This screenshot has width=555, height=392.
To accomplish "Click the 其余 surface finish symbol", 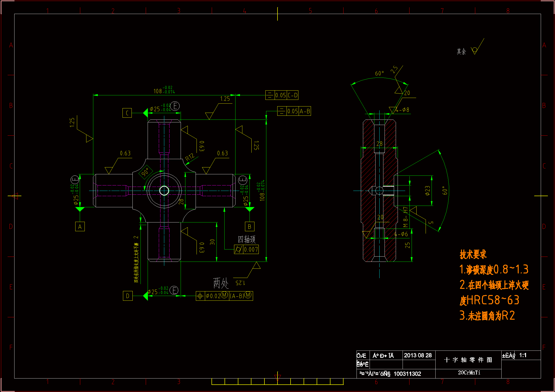I will point(475,50).
